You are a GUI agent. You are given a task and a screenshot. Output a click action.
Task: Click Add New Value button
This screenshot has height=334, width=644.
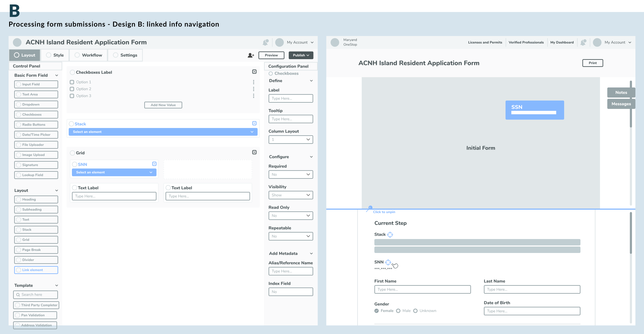[163, 105]
